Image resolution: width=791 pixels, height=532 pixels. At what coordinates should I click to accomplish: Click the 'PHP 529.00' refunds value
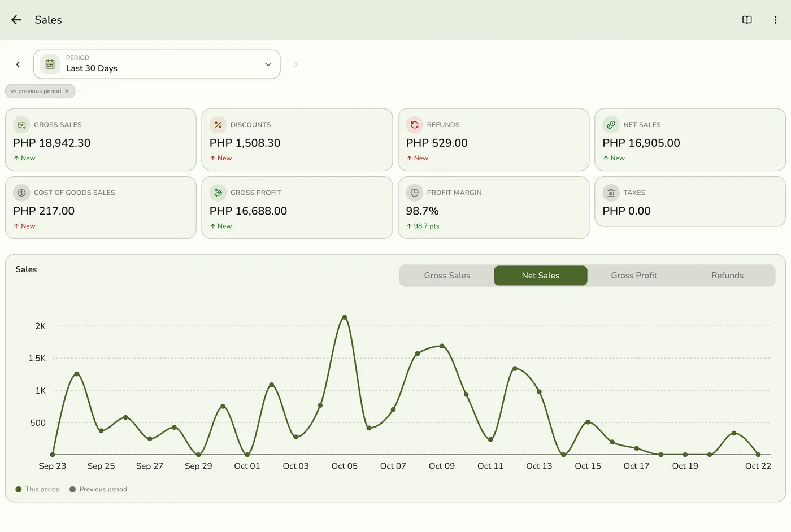click(437, 143)
